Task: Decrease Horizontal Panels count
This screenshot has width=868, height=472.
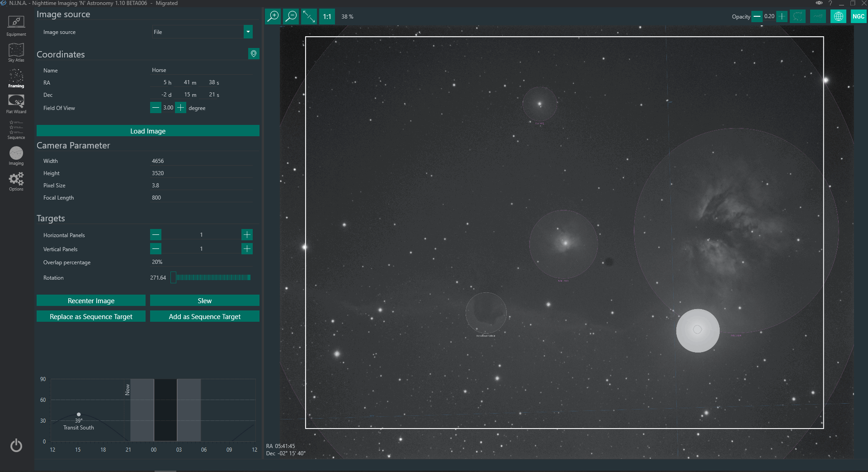Action: pos(156,234)
